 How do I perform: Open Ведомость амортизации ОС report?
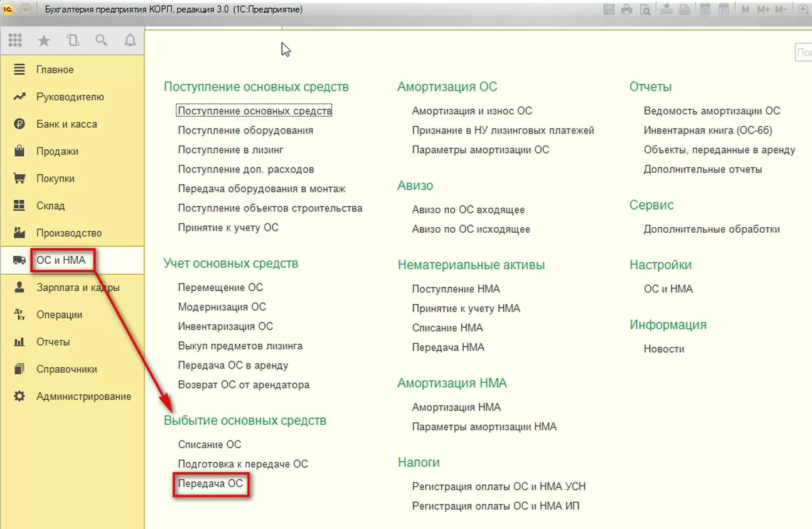click(712, 111)
